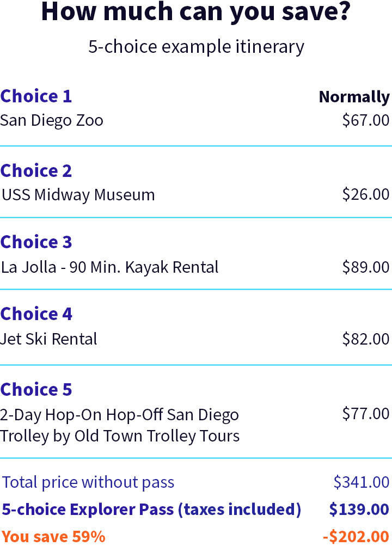Select the "5-choice example itinerary" subtitle
Viewport: 392px width, 546px height.
[x=196, y=47]
